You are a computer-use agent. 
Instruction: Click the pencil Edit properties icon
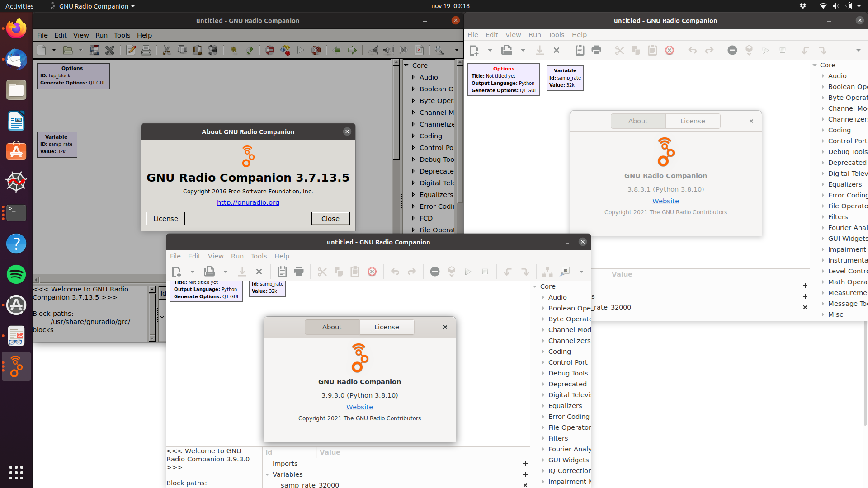pos(131,50)
